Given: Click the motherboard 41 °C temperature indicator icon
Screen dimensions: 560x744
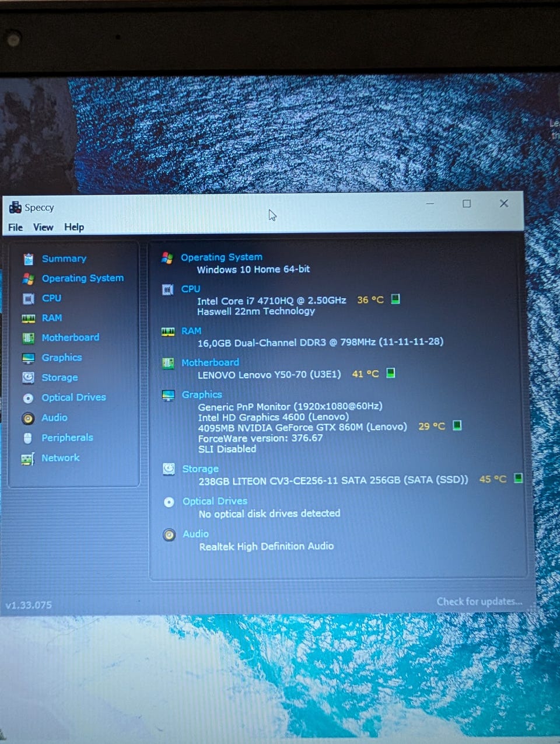Looking at the screenshot, I should [391, 373].
